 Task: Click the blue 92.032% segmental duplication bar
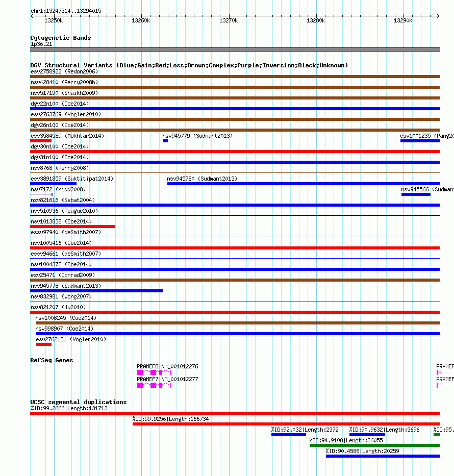click(x=289, y=435)
